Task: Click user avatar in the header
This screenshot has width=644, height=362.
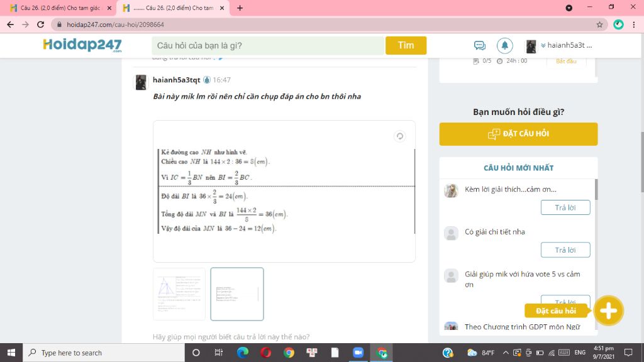Action: tap(531, 47)
